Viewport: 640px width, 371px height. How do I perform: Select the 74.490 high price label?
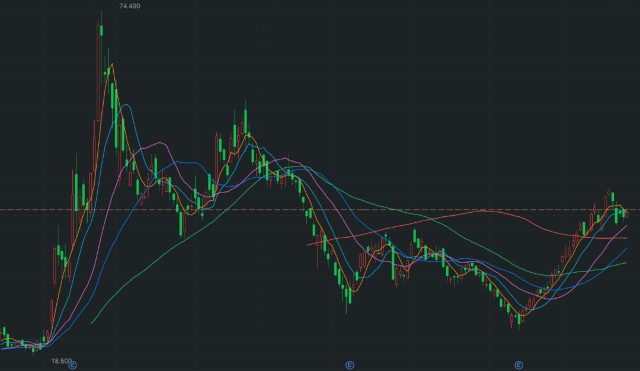point(130,6)
